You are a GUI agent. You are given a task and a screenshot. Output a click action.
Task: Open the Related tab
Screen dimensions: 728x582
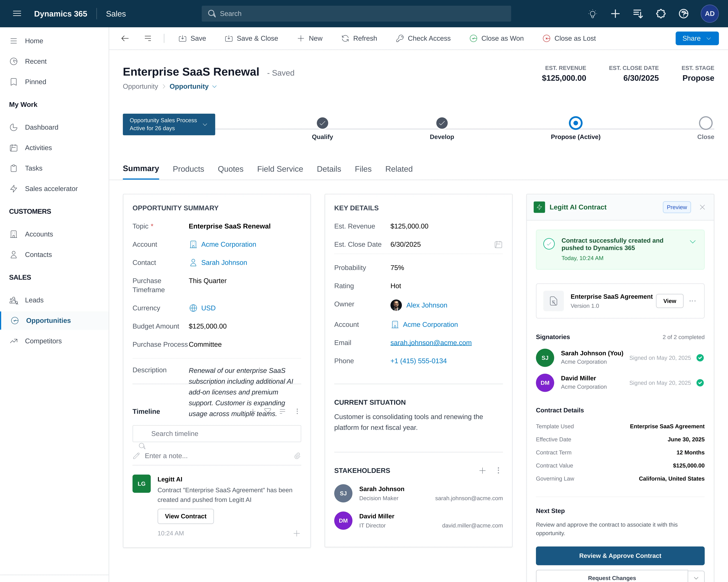399,169
